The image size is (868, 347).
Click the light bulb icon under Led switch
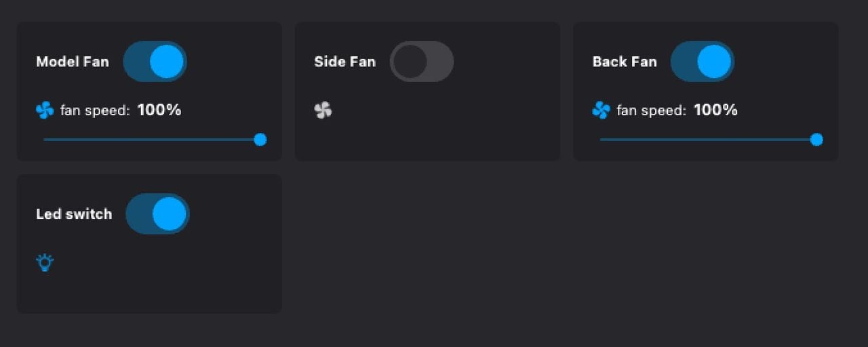pos(45,262)
